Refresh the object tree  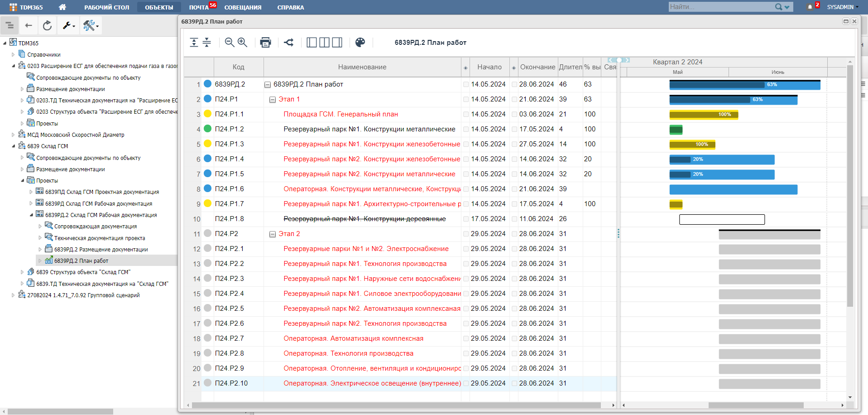point(47,26)
